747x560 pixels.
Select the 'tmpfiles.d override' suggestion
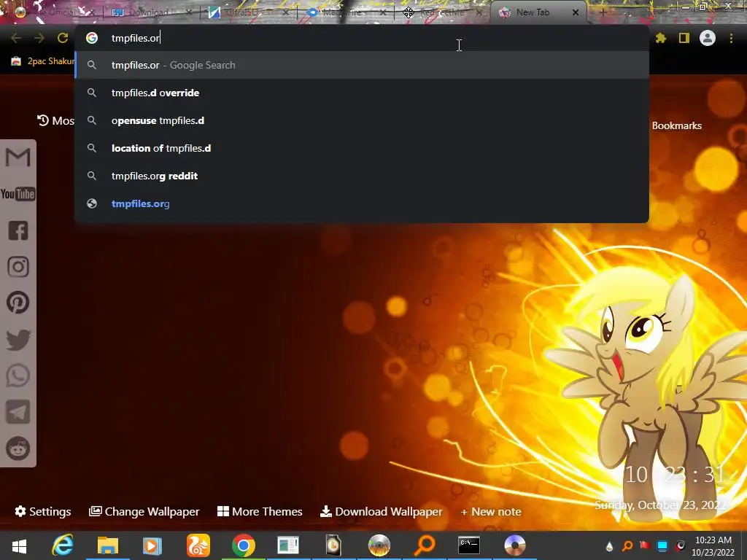point(362,93)
